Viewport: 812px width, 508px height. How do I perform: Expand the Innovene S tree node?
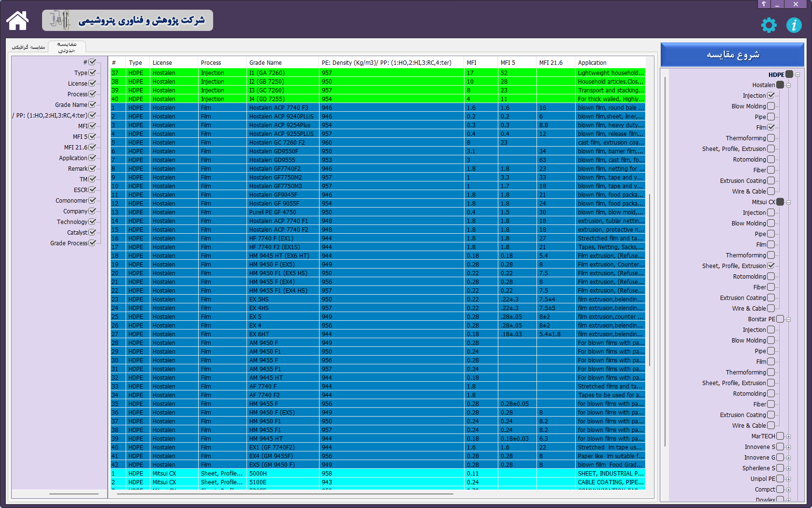[x=788, y=447]
